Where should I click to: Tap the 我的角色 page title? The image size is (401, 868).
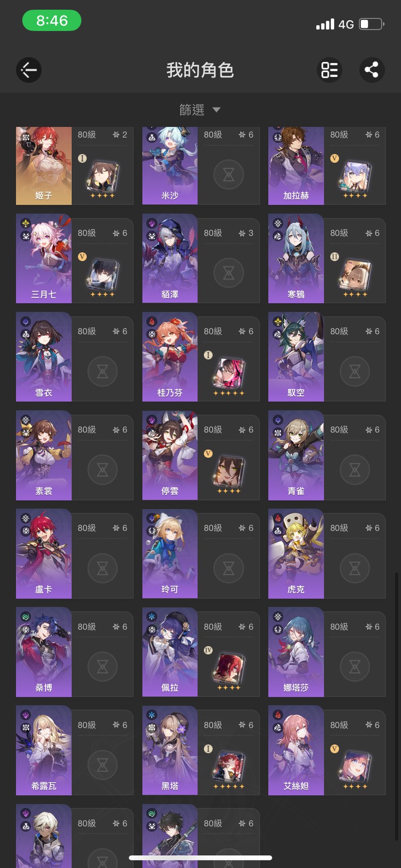[x=200, y=70]
